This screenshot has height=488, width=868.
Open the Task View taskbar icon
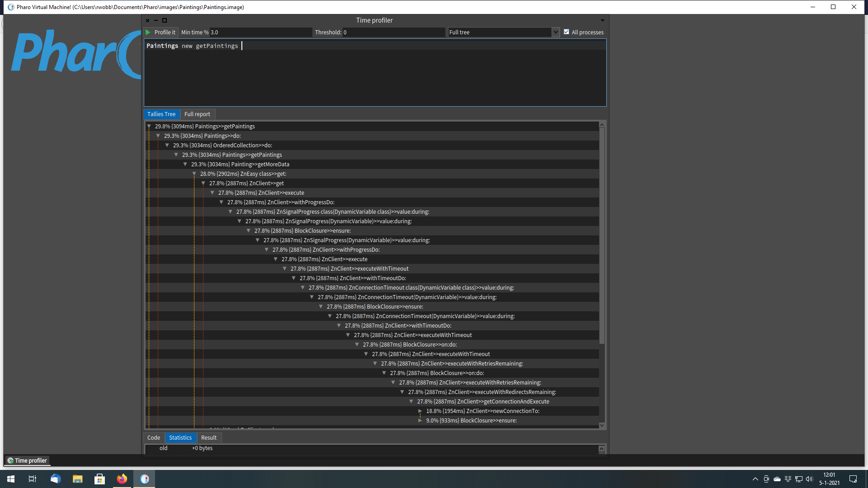tap(33, 479)
